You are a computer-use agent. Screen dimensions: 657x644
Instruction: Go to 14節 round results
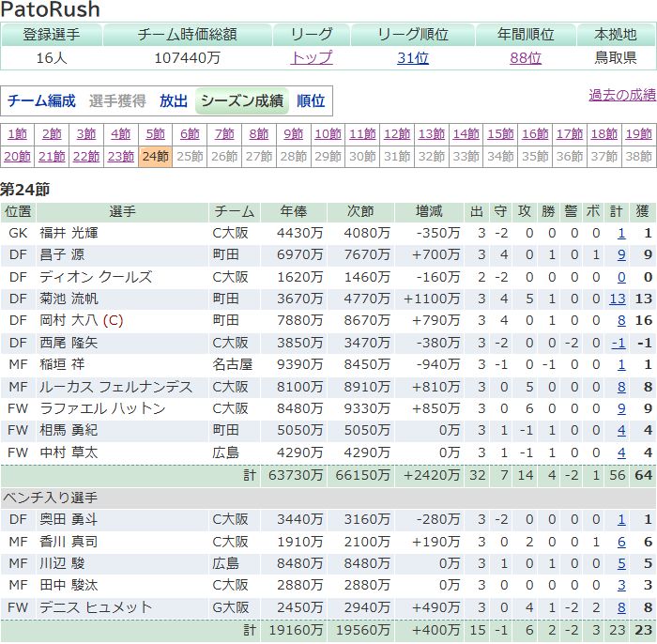pyautogui.click(x=466, y=134)
